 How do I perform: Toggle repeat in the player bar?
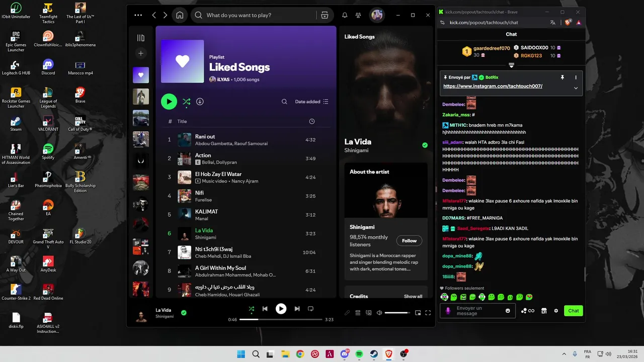coord(310,309)
